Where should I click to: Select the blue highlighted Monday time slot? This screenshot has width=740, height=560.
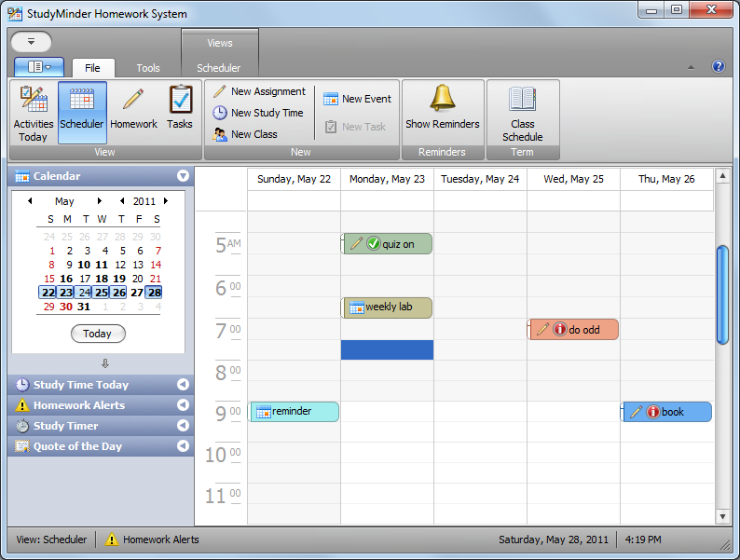point(387,350)
